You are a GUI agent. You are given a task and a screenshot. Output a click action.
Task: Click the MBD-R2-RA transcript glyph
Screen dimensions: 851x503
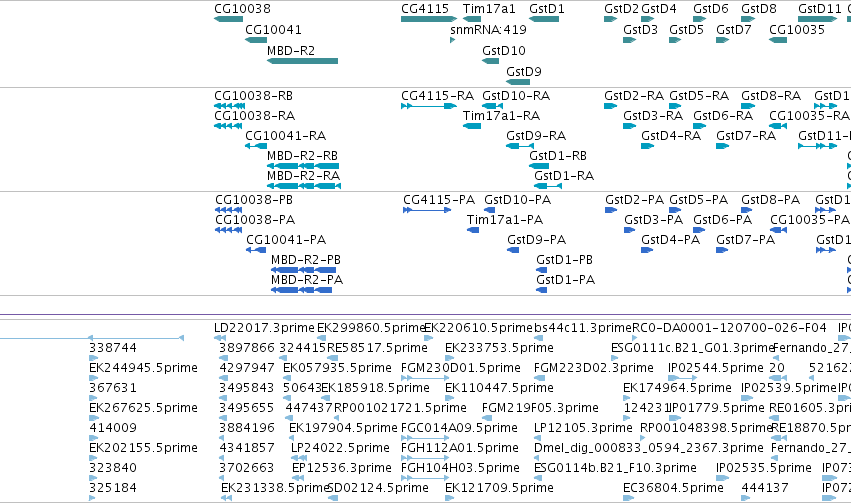(x=304, y=186)
